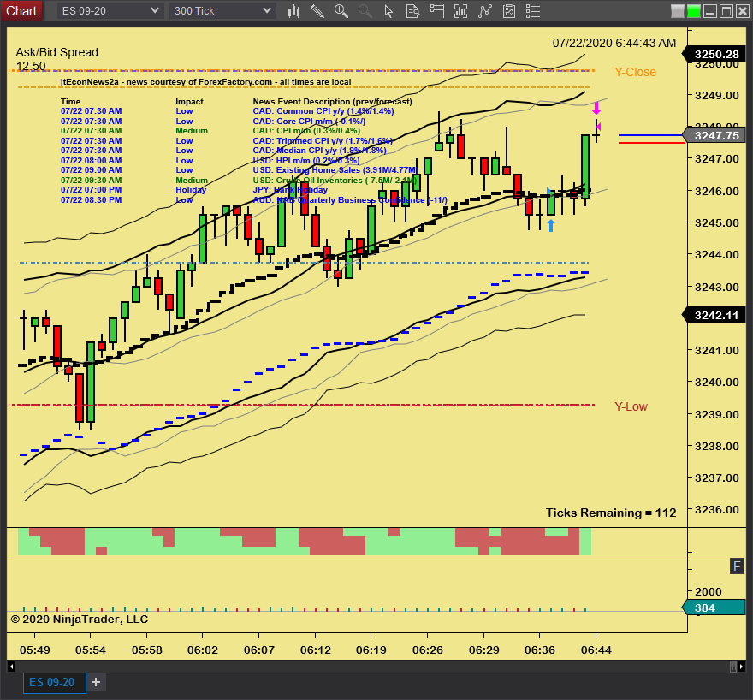Click the Ask/Bid Spread label
Viewport: 753px width, 700px height.
click(58, 52)
